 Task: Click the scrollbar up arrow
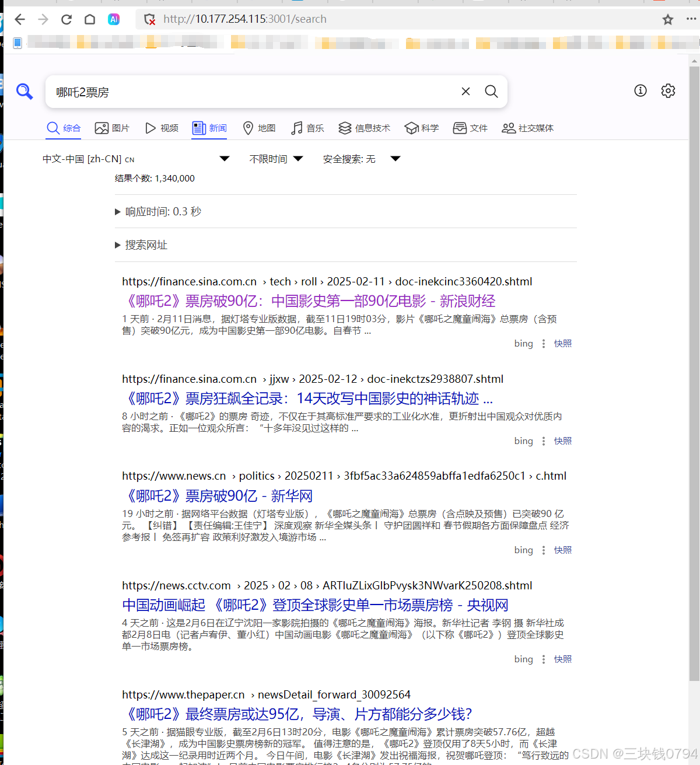(694, 61)
